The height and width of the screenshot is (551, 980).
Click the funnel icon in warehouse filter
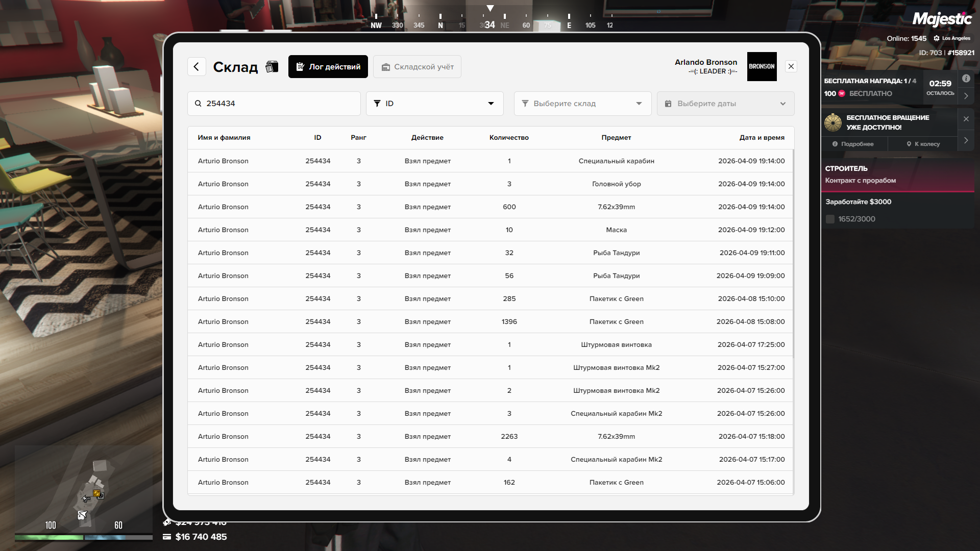pos(525,104)
